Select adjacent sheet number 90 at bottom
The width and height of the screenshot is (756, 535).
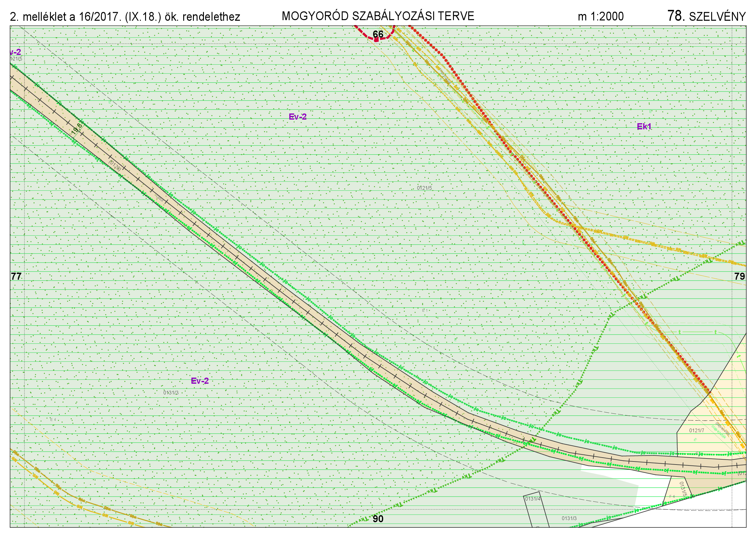tap(378, 519)
